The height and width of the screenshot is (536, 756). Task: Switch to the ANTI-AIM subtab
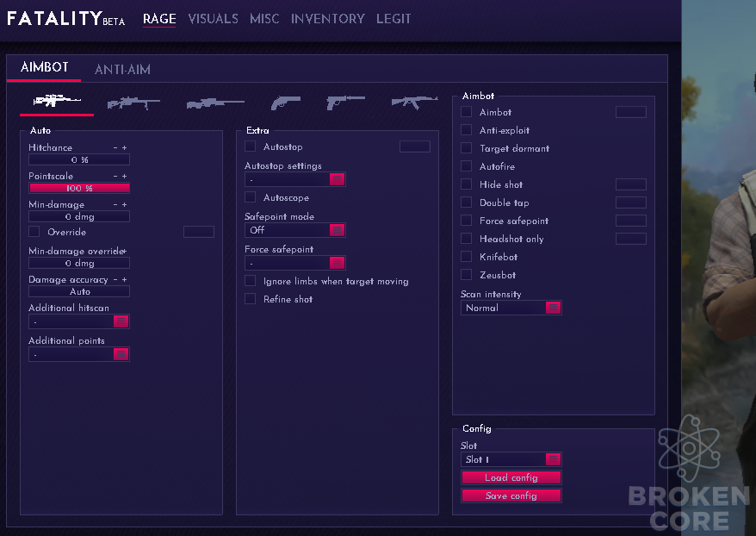(x=122, y=70)
